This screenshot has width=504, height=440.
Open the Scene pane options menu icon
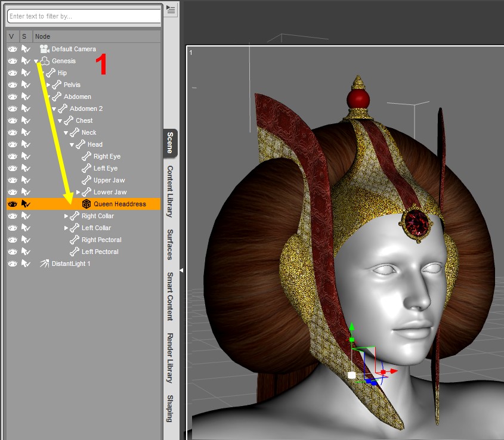pyautogui.click(x=171, y=10)
